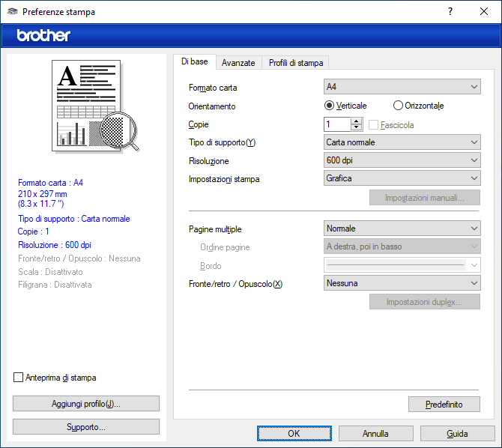Select Verticale orientation
The width and height of the screenshot is (502, 448).
330,106
